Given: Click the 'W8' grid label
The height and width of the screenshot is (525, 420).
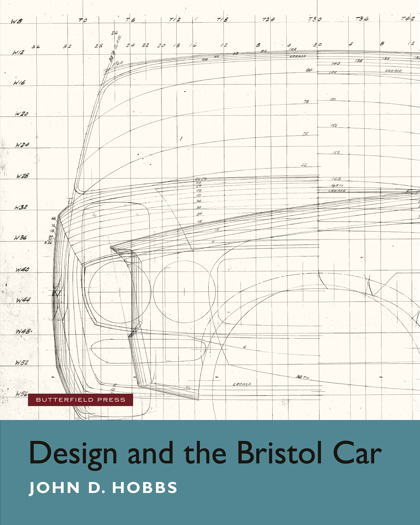Looking at the screenshot, I should click(17, 21).
